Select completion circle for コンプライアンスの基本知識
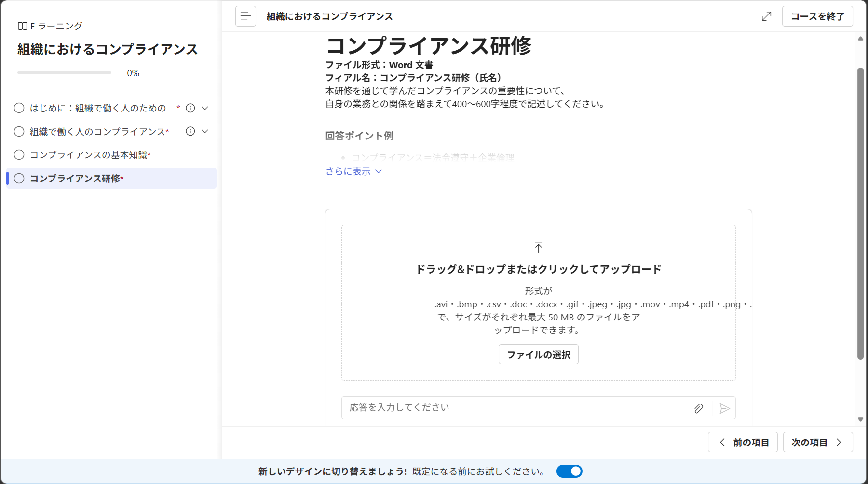The image size is (868, 484). 19,155
